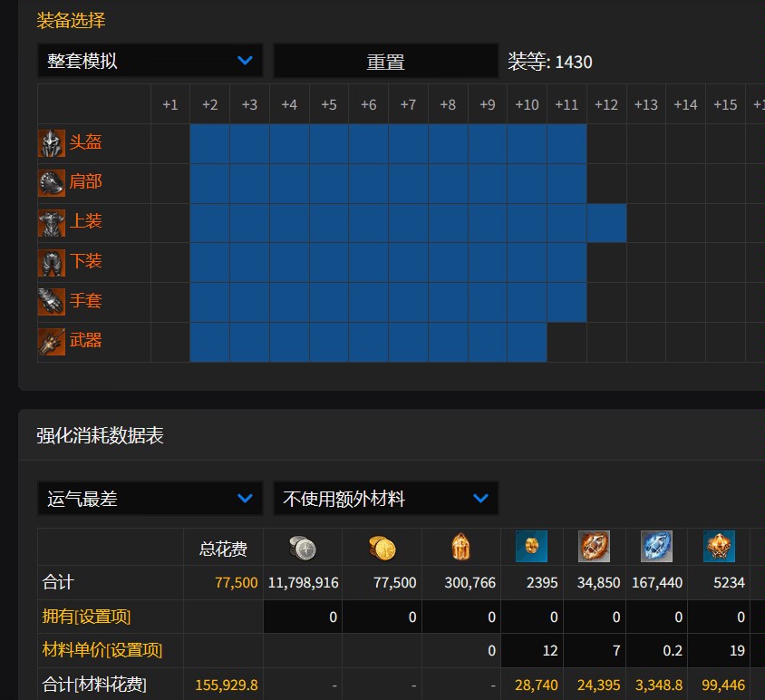Screen dimensions: 765x700
Task: Open the 整套模拟 simulation mode dropdown
Action: [150, 61]
